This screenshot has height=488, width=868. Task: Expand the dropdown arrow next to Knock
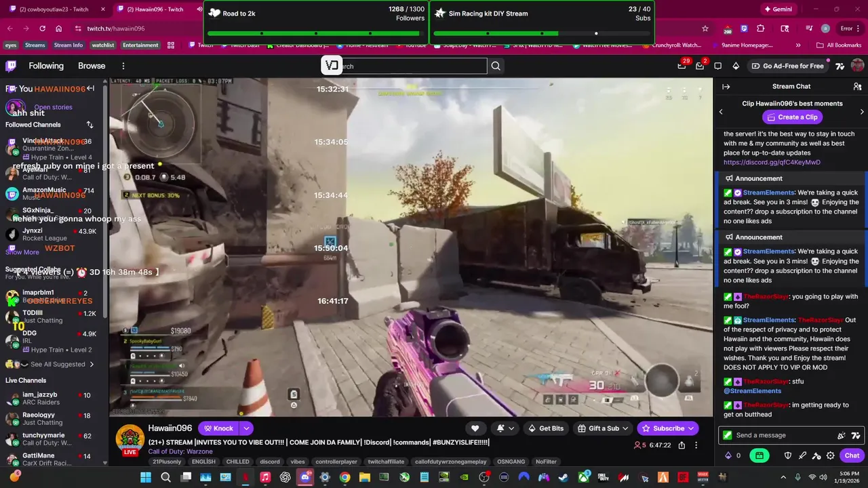pyautogui.click(x=246, y=428)
